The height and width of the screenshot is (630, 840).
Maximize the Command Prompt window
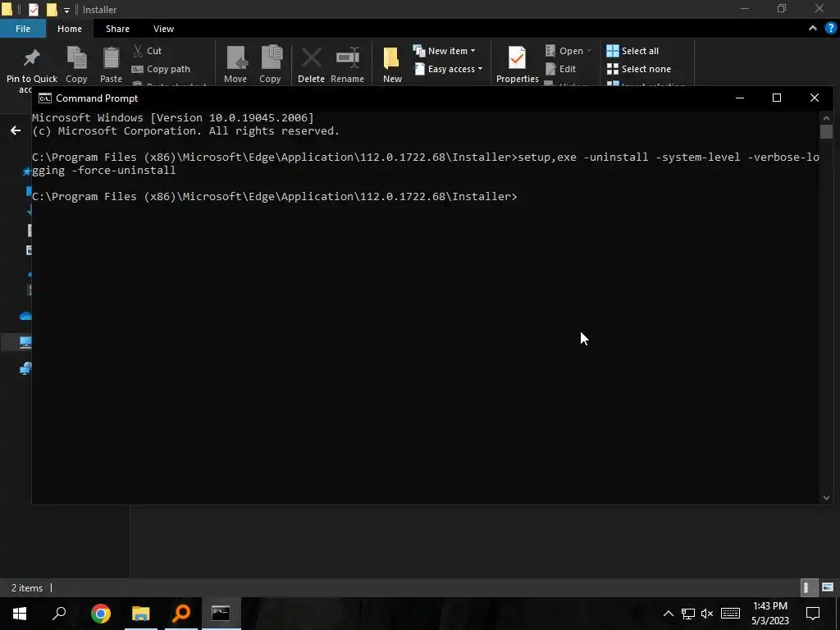point(777,98)
